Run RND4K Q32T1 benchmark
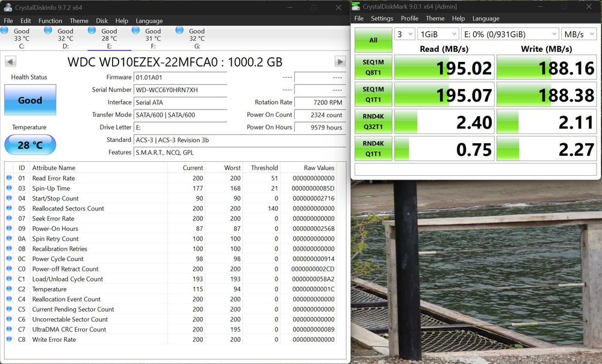Image resolution: width=602 pixels, height=364 pixels. pos(373,122)
